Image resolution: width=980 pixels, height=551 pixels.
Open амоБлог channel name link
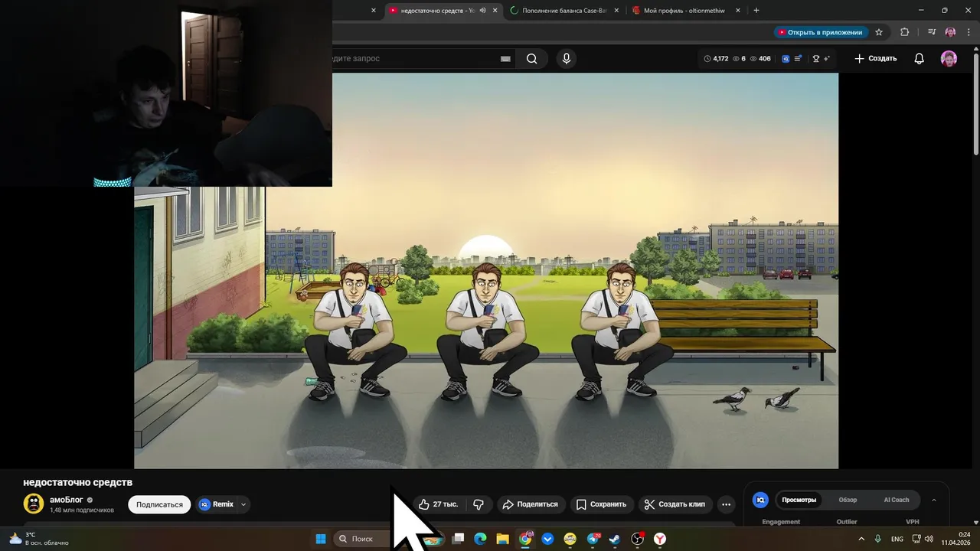coord(67,500)
